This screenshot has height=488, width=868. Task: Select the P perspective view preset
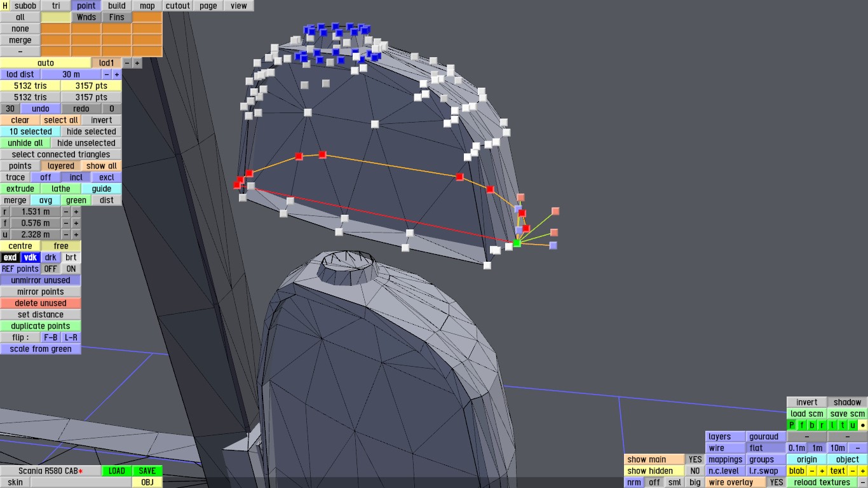point(792,425)
